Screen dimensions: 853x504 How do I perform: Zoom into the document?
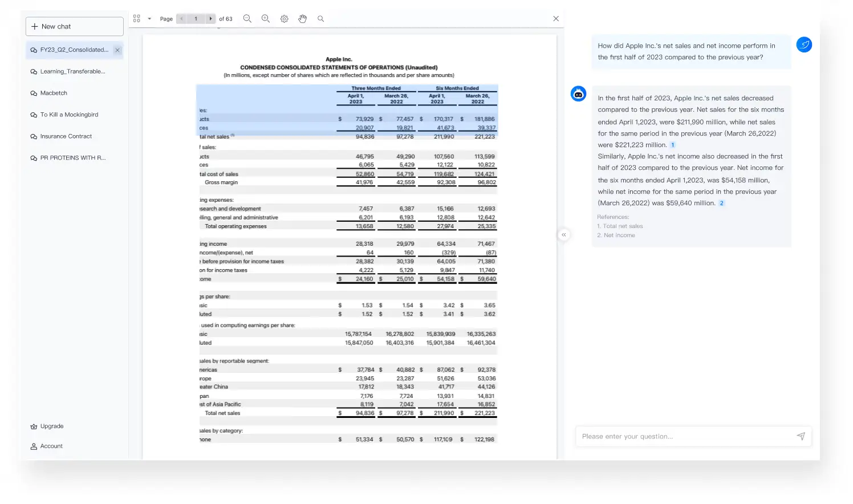[266, 18]
